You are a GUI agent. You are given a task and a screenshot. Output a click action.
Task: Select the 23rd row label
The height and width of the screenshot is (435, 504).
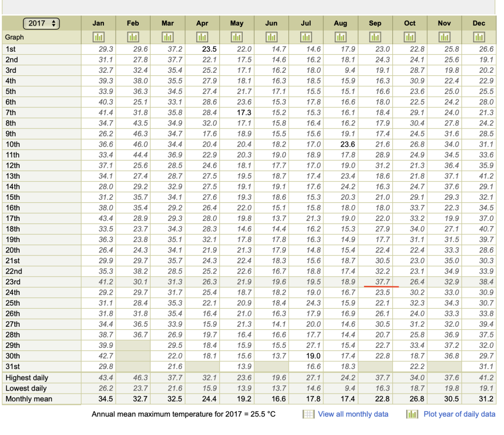[13, 282]
